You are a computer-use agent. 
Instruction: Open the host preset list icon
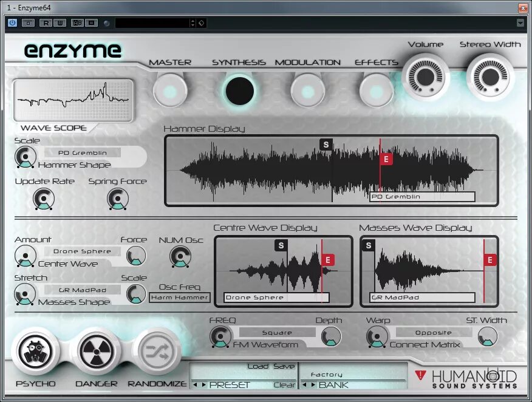pyautogui.click(x=92, y=22)
